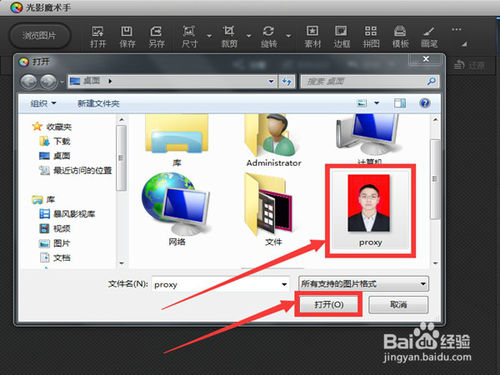The width and height of the screenshot is (500, 375).
Task: Open the navigation history dropdown arrow
Action: [x=62, y=82]
